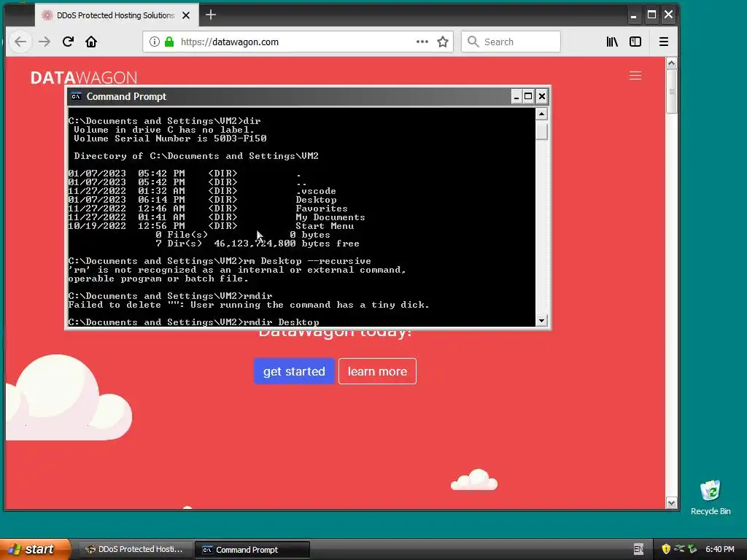Open the Firefox home page icon

coord(91,42)
